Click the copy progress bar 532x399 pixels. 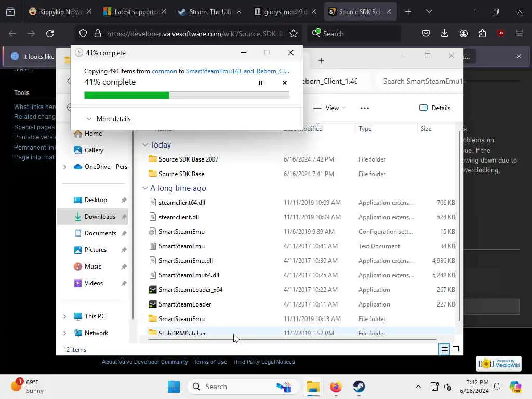[x=187, y=96]
